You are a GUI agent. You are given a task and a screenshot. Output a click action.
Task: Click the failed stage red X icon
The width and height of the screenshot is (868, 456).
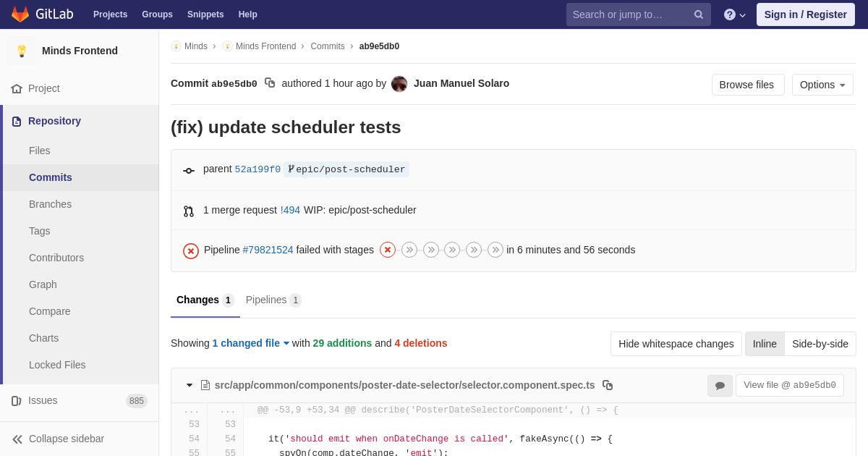pyautogui.click(x=388, y=250)
